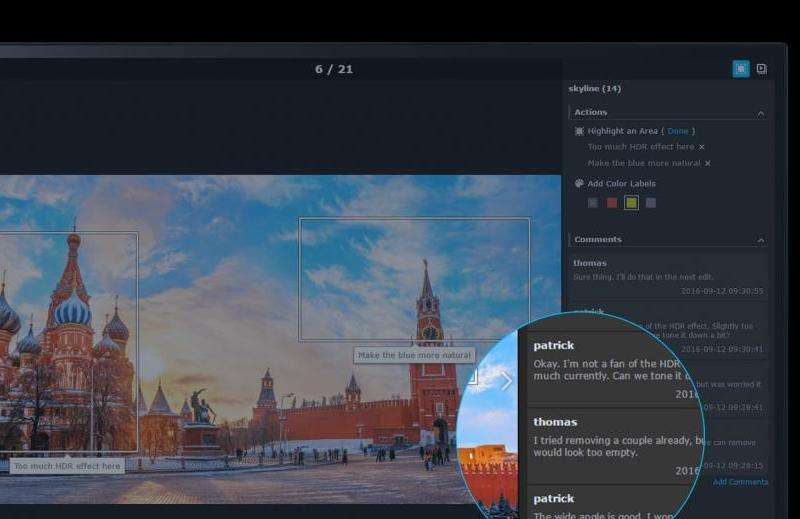Toggle the info panel icon in top bar
Viewport: 800px width, 519px height.
point(741,69)
